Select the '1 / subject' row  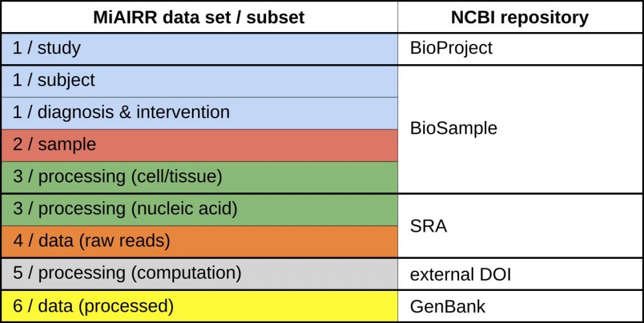tap(199, 81)
